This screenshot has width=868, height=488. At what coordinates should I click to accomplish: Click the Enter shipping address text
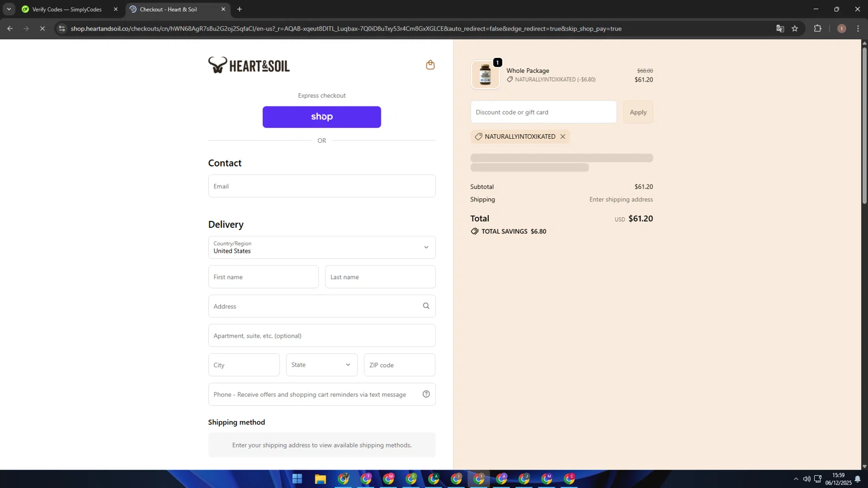(x=621, y=199)
